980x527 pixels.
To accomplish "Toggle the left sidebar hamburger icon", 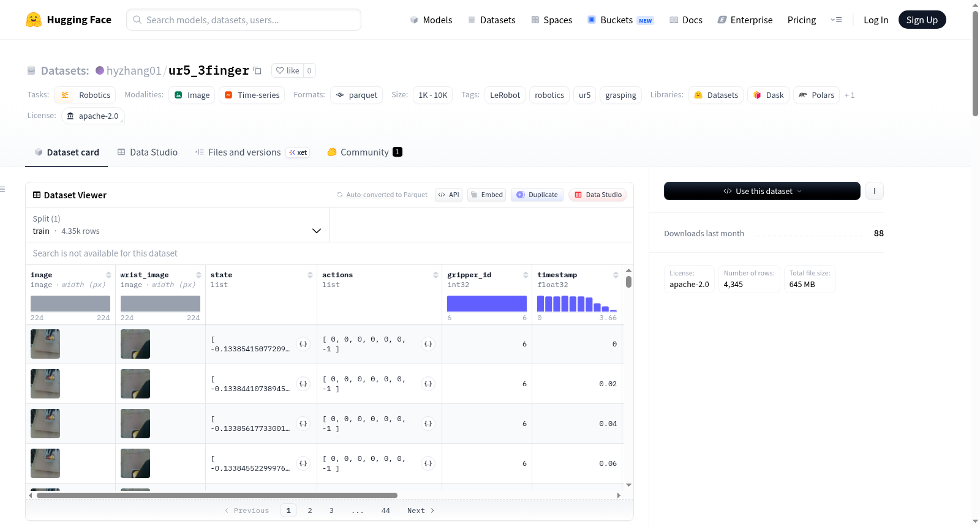I will (2, 189).
